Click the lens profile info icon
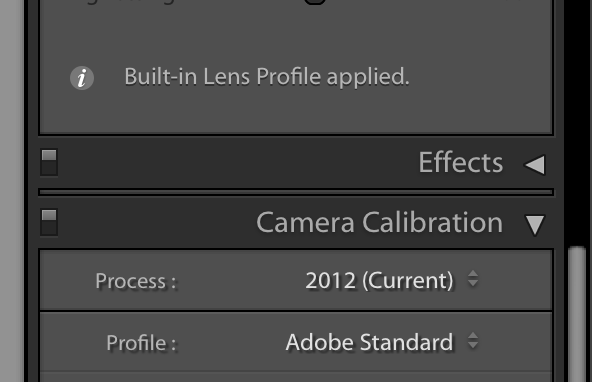The height and width of the screenshot is (382, 592). [82, 78]
